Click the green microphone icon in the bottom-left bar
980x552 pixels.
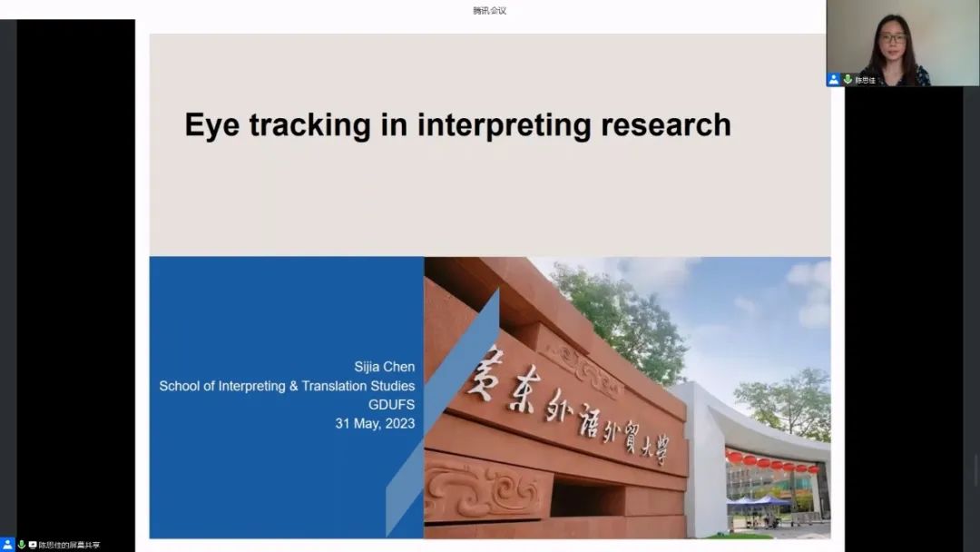(x=21, y=545)
